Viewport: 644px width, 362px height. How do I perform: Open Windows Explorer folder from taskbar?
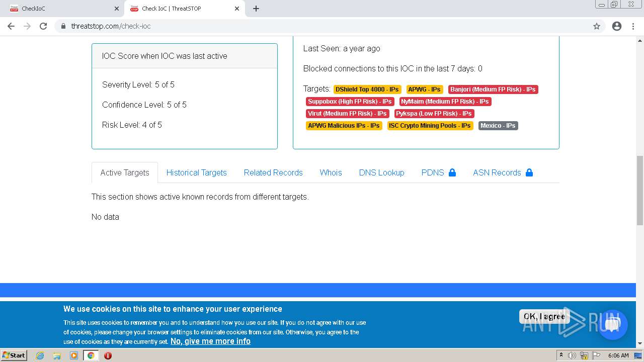[x=57, y=355]
